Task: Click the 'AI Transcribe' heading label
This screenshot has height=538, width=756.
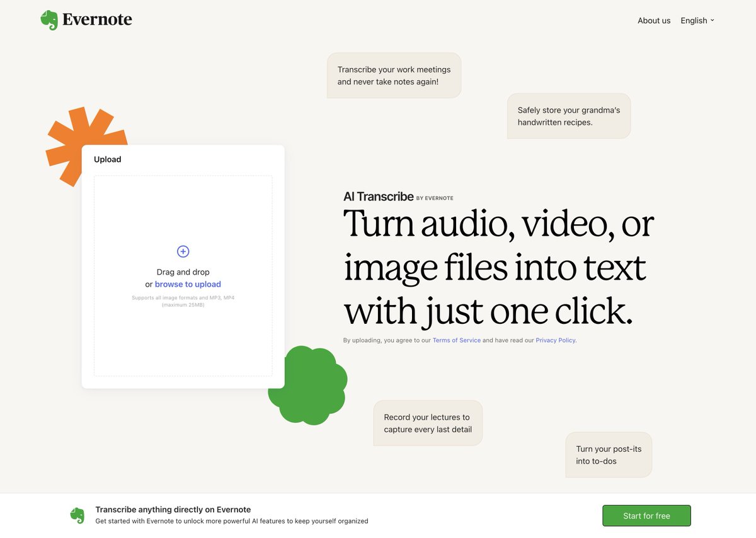Action: point(378,197)
